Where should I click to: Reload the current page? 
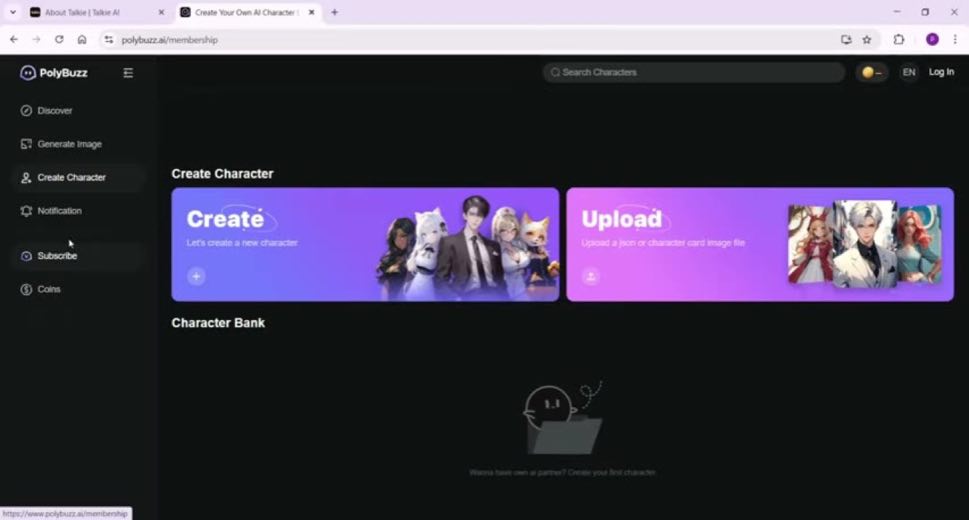59,40
